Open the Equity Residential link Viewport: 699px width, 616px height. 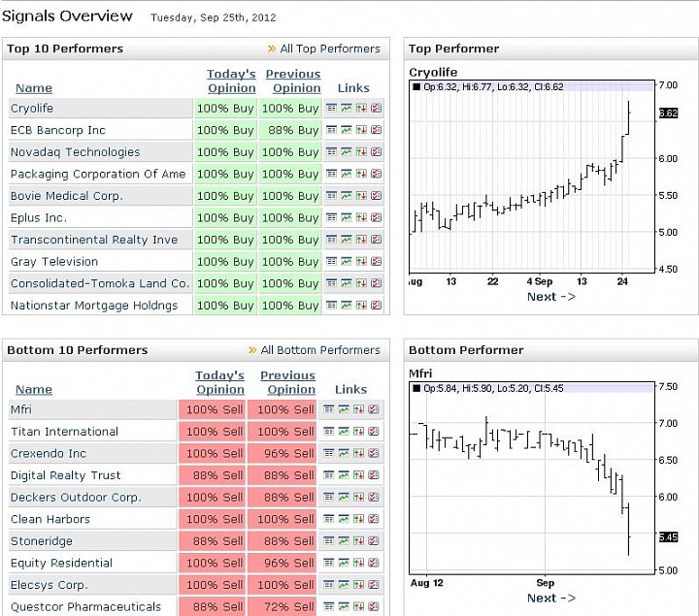(x=61, y=563)
